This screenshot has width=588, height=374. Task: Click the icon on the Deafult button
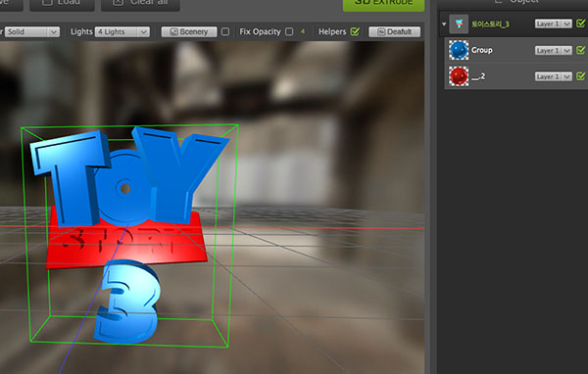(381, 32)
